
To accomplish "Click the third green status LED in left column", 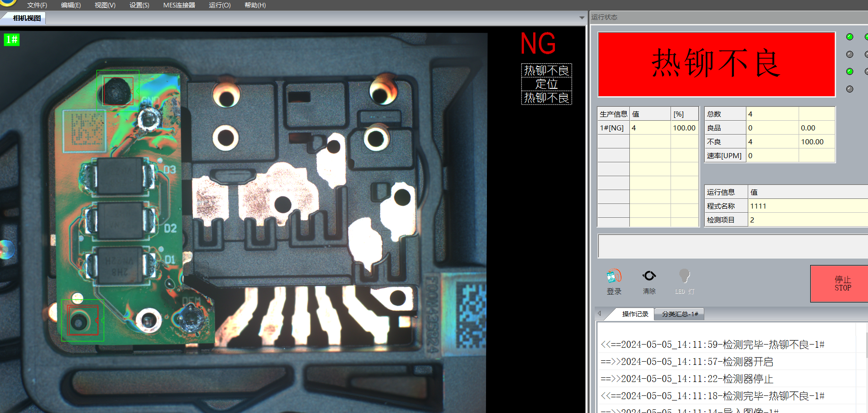I will click(850, 72).
